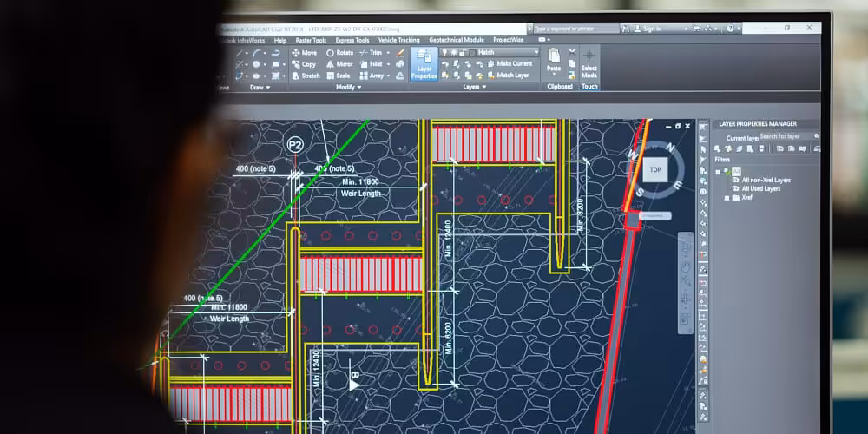Click the Cut icon in Clipboard panel
Image resolution: width=868 pixels, height=434 pixels.
tap(572, 52)
